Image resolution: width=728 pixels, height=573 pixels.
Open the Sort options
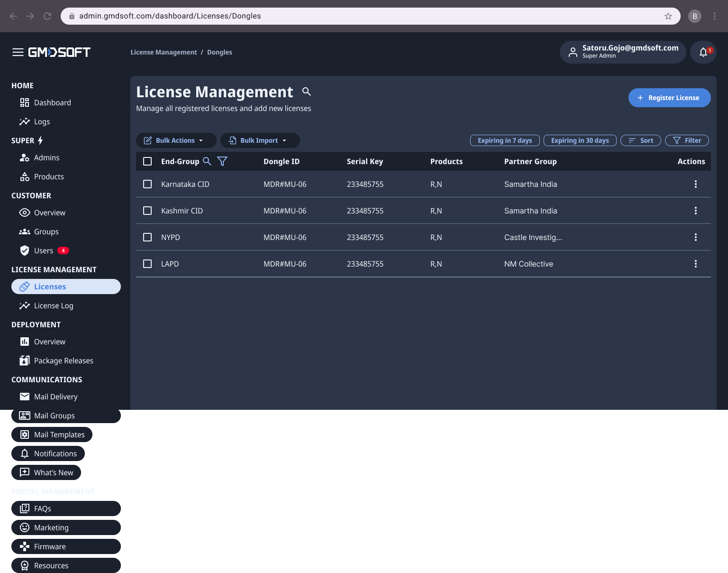pos(641,140)
